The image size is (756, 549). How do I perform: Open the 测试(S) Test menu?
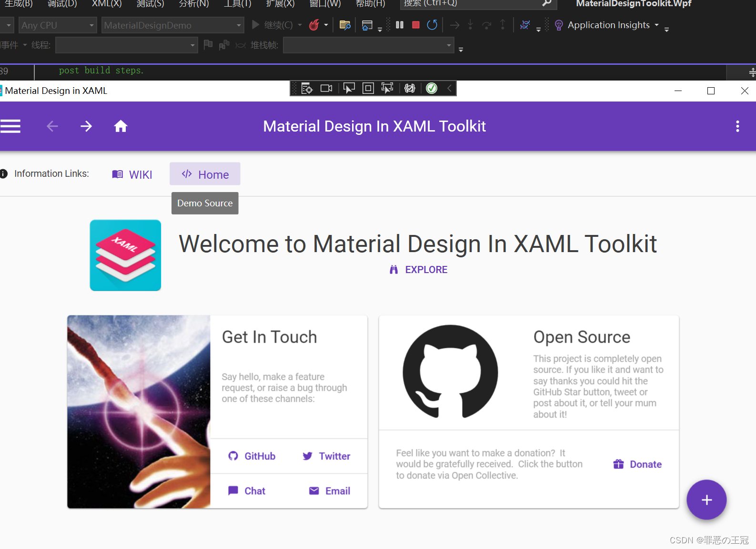(x=151, y=3)
